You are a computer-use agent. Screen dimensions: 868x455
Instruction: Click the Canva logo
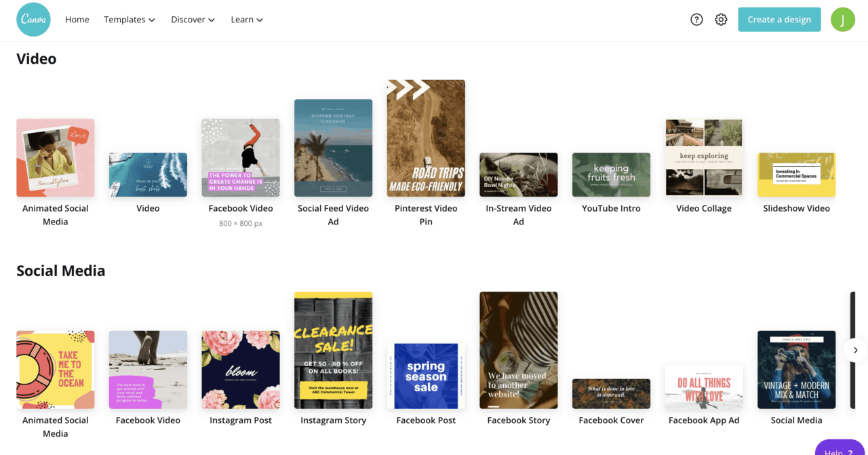point(33,19)
